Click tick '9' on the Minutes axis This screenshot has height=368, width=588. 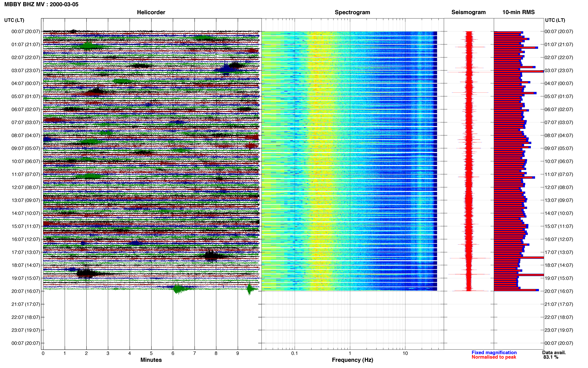[x=238, y=353]
